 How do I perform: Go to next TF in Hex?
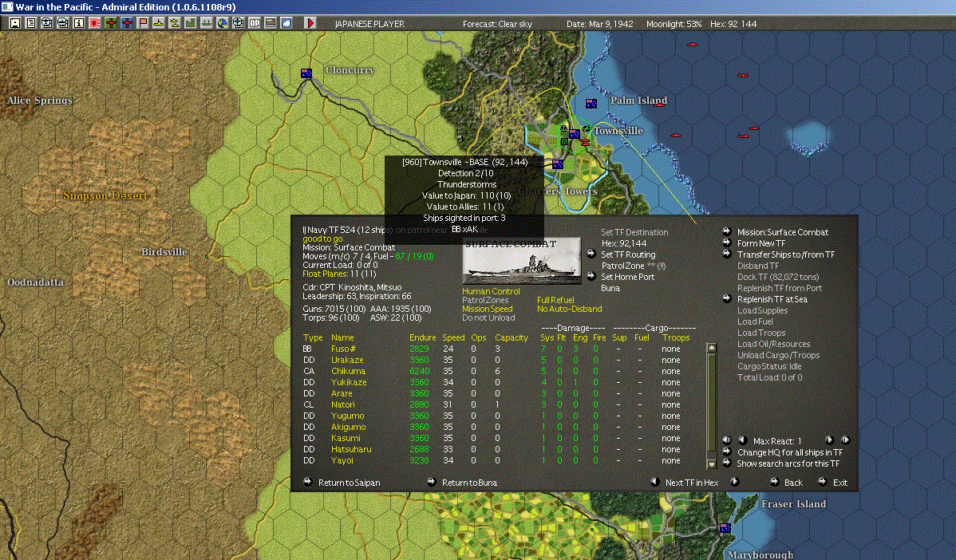[x=735, y=481]
